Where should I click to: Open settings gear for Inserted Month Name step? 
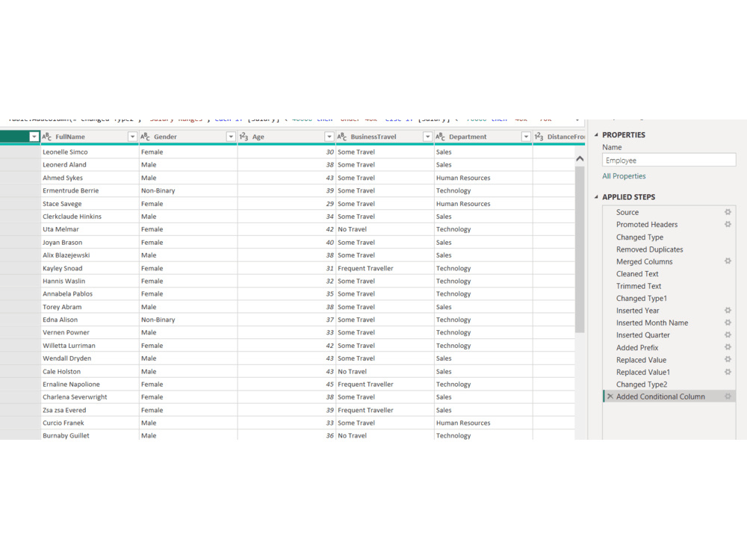[728, 323]
